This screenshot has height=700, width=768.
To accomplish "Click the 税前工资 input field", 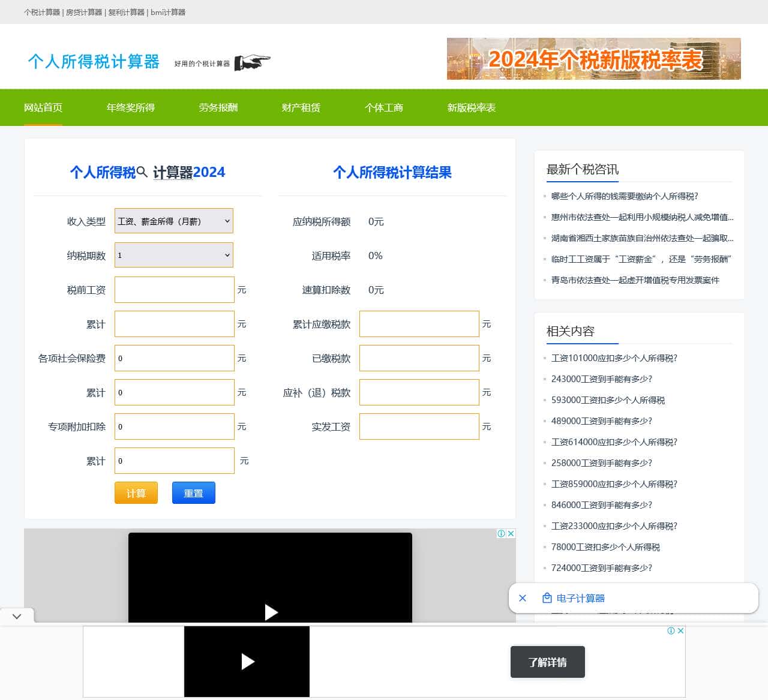I will 174,290.
